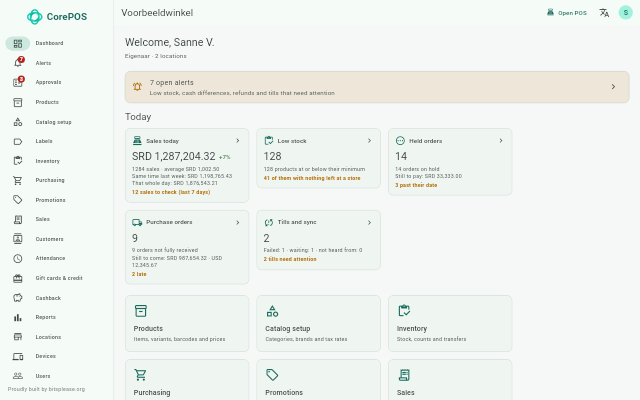Image resolution: width=640 pixels, height=400 pixels.
Task: Click '3 past their date' warning
Action: point(416,185)
